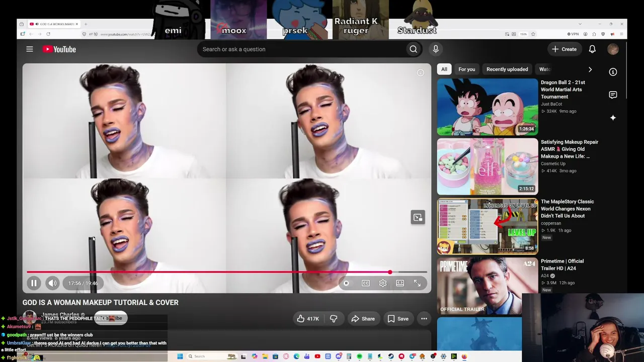Open Steam from the taskbar
This screenshot has width=644, height=362.
click(x=390, y=356)
